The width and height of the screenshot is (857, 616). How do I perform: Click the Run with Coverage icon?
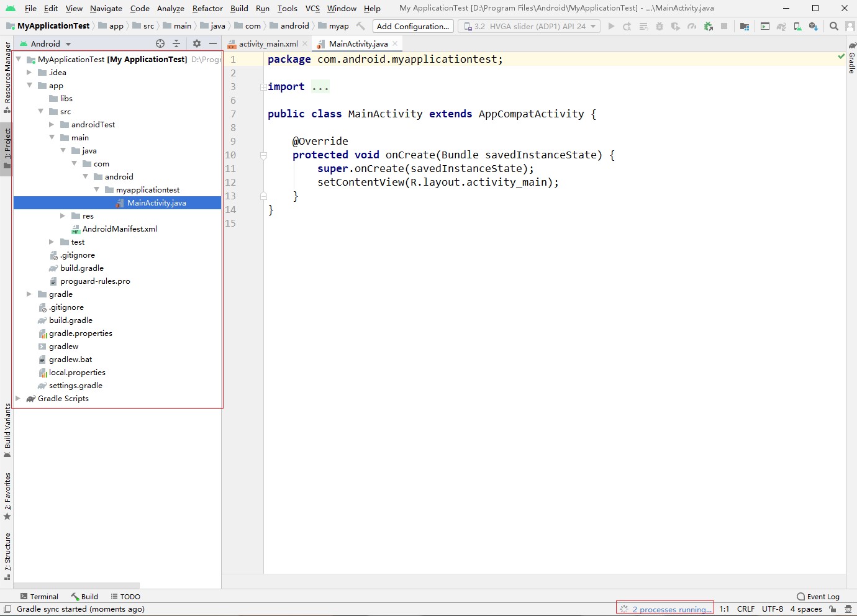tap(675, 26)
